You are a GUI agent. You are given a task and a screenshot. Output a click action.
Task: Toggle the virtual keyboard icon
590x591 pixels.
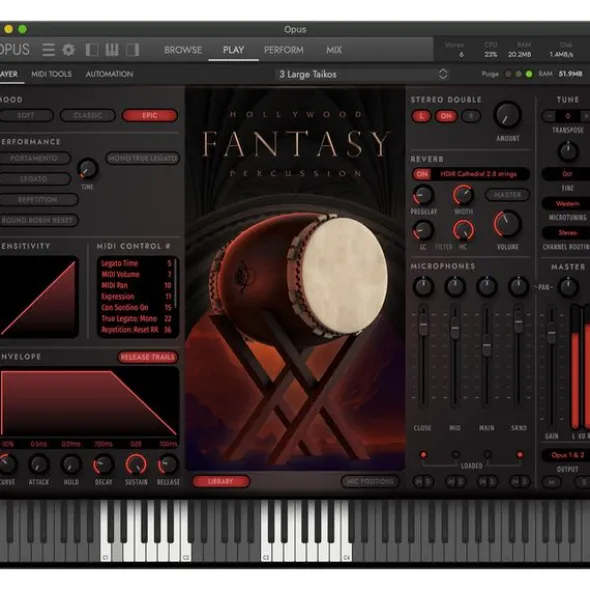point(112,50)
